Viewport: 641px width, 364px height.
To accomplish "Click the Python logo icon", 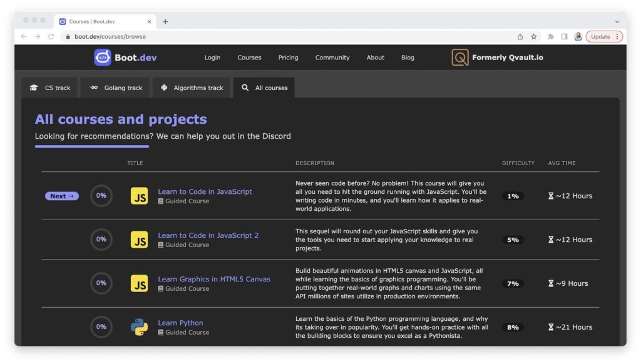I will click(140, 327).
